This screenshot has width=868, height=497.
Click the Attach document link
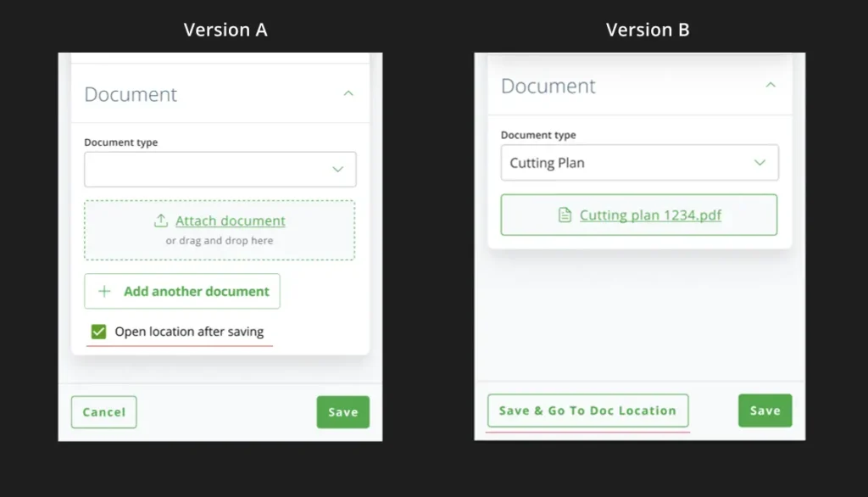(230, 221)
